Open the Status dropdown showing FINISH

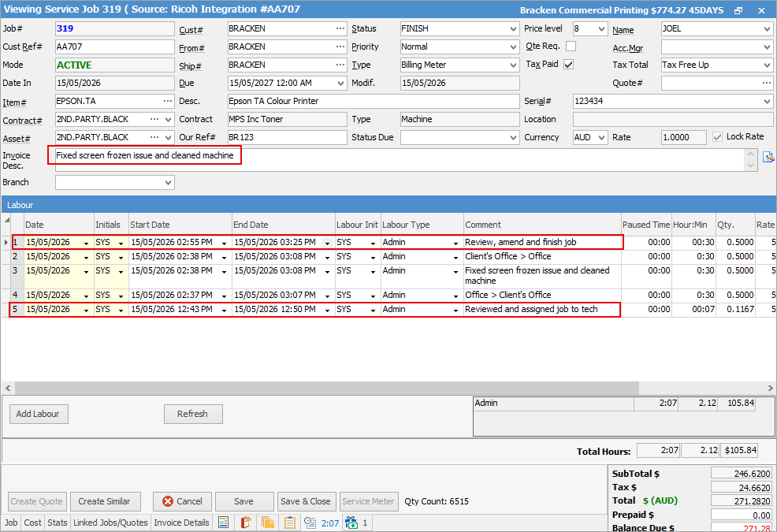513,28
